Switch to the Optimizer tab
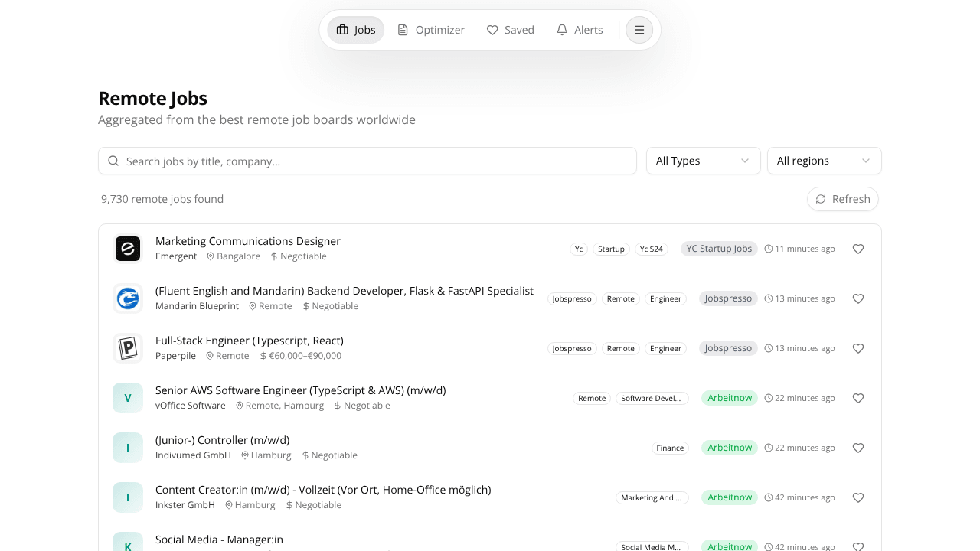Image resolution: width=980 pixels, height=551 pixels. tap(431, 30)
